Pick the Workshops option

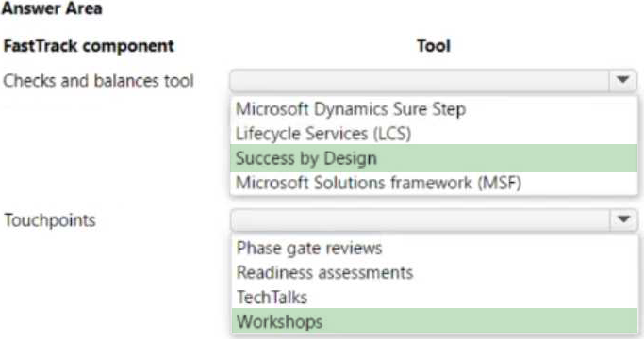(x=435, y=321)
